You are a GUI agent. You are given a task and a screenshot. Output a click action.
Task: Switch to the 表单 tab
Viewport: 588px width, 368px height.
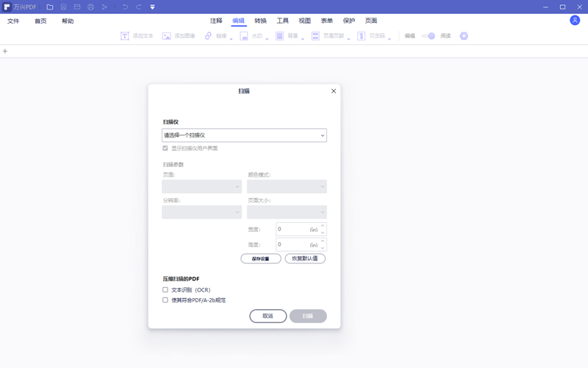click(x=327, y=21)
